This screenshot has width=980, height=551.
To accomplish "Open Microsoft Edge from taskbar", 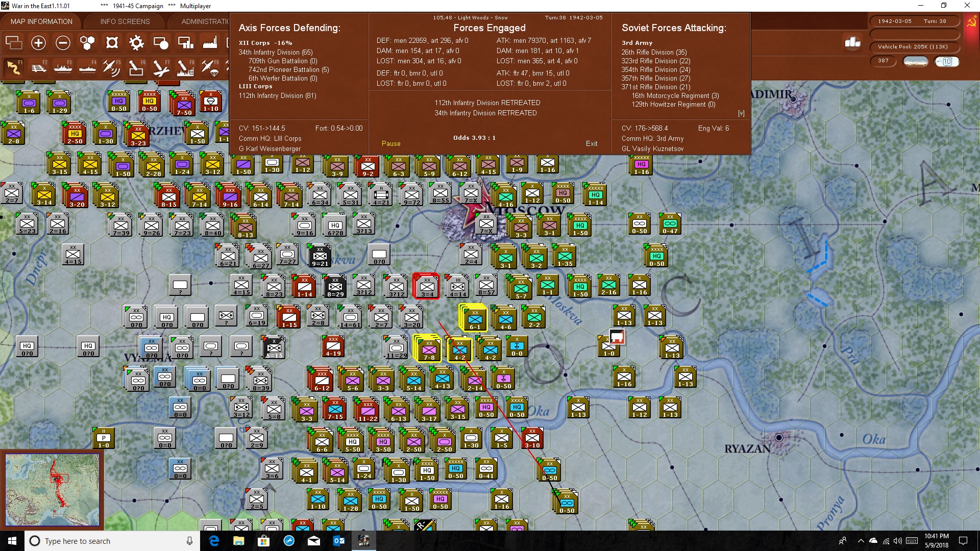I will (214, 541).
